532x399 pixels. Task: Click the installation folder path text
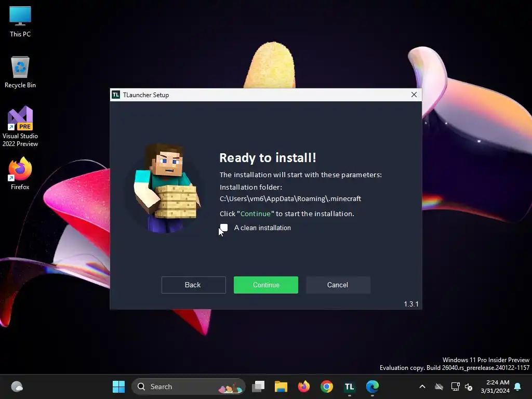pos(290,199)
